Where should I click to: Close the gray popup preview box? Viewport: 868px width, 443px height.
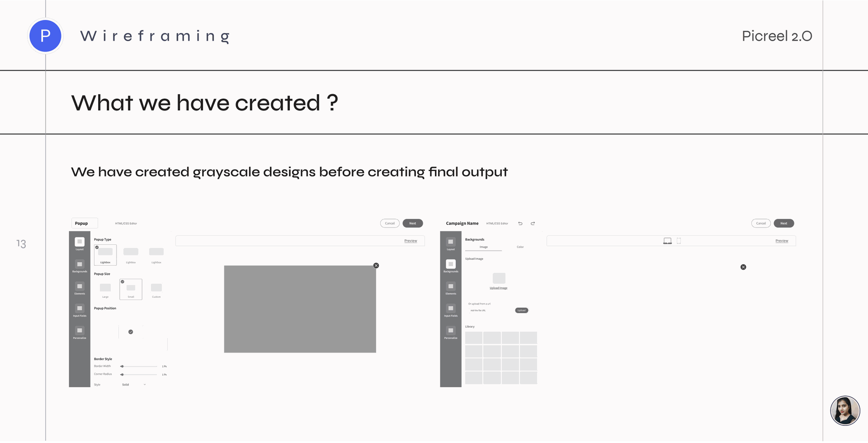(x=376, y=266)
